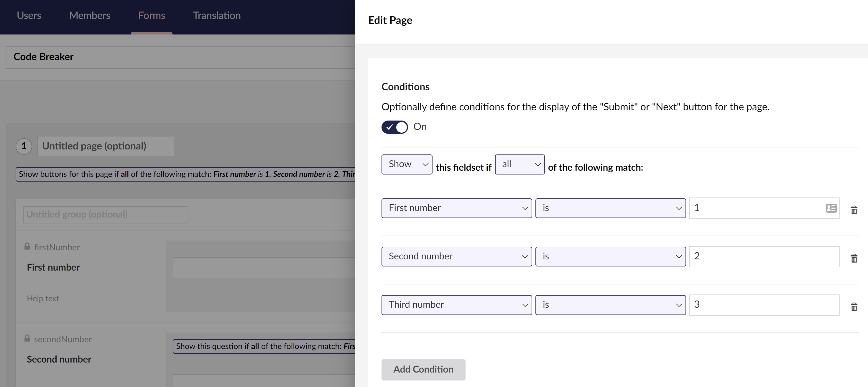Delete the Second number condition
The width and height of the screenshot is (868, 387).
pyautogui.click(x=854, y=258)
